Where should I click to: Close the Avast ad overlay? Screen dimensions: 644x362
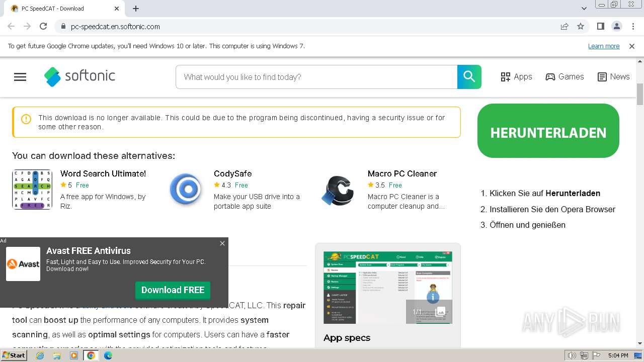pyautogui.click(x=222, y=243)
